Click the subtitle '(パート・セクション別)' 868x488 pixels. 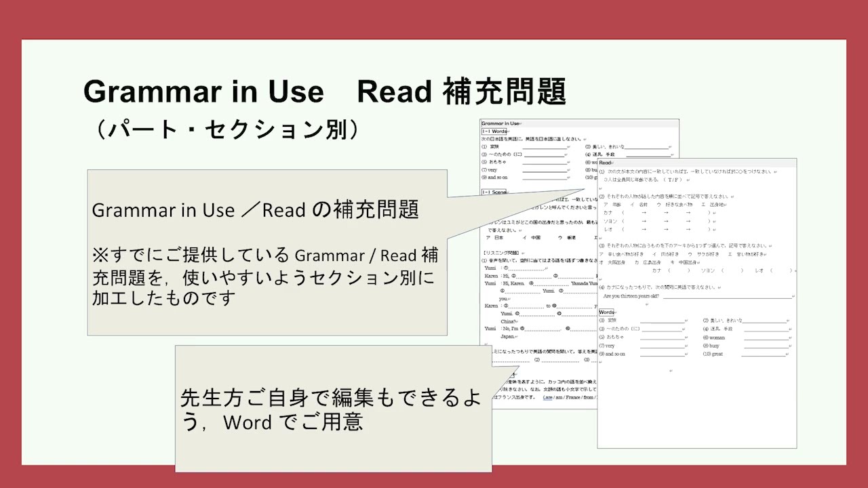[227, 129]
